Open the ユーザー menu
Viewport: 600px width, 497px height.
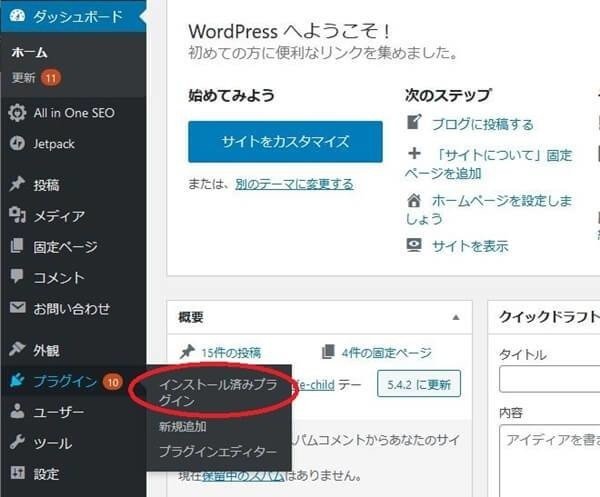click(73, 412)
